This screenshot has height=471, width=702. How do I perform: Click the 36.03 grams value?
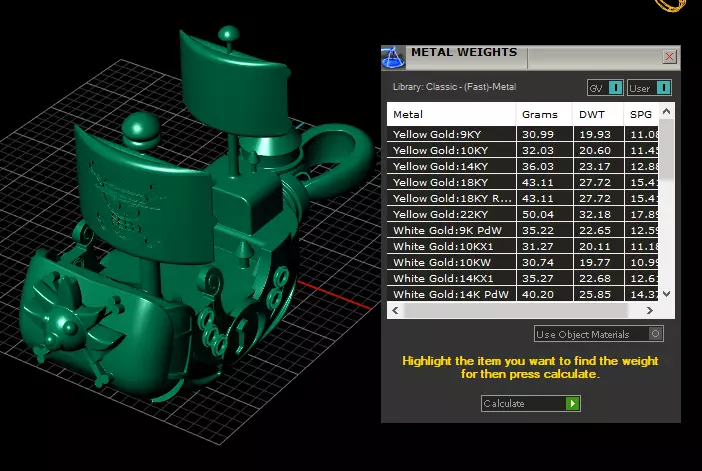click(x=538, y=167)
